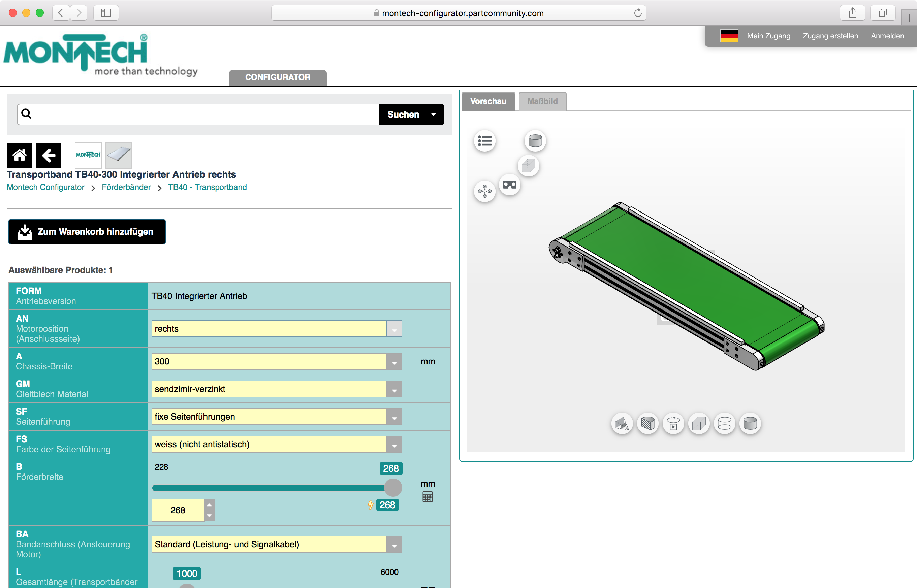Navigate forward in Safari
917x588 pixels.
79,13
